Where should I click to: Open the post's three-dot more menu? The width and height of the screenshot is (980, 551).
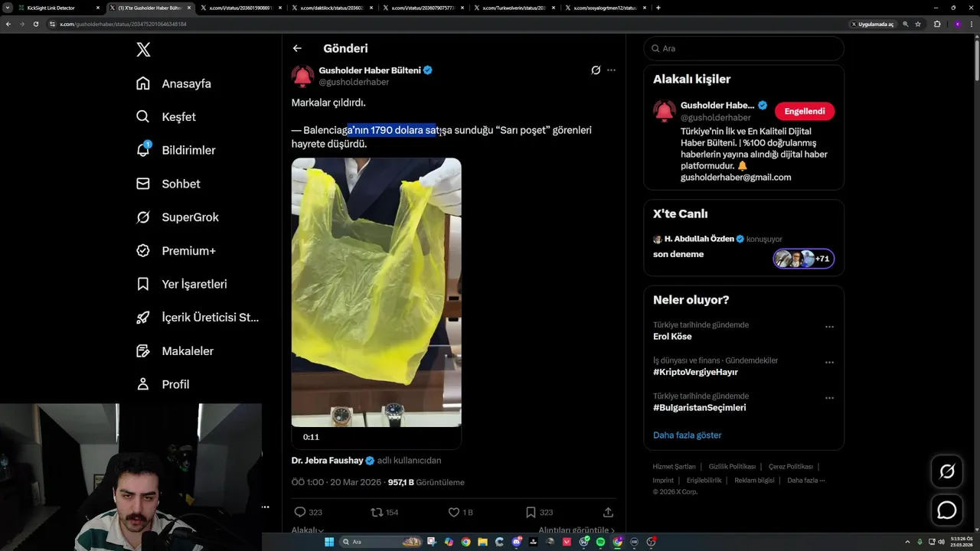[611, 70]
